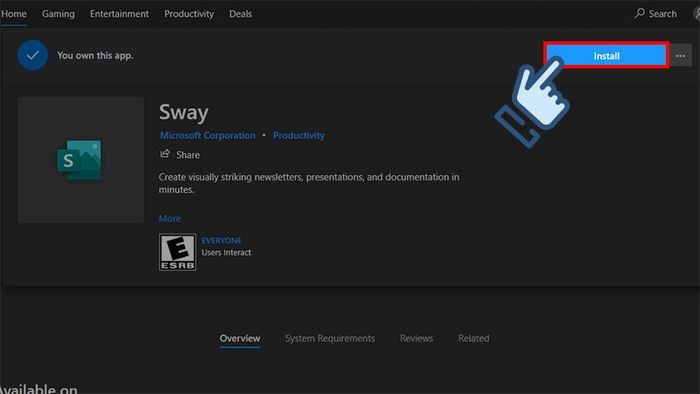View the System Requirements tab

click(330, 338)
